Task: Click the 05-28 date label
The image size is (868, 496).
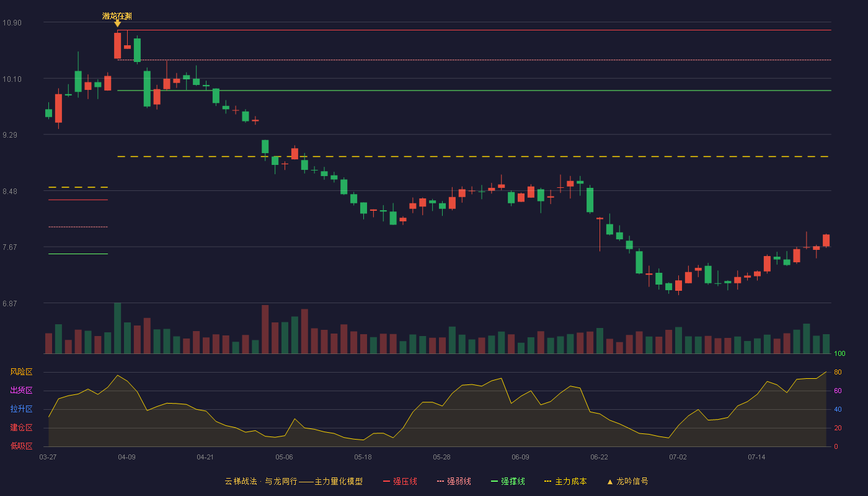Action: [441, 457]
